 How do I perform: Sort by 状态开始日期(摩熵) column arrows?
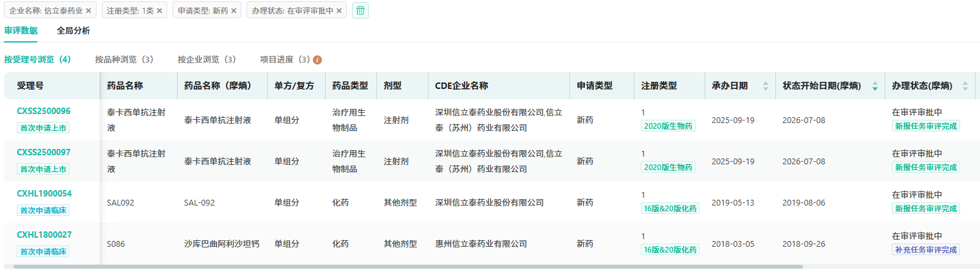pos(874,86)
